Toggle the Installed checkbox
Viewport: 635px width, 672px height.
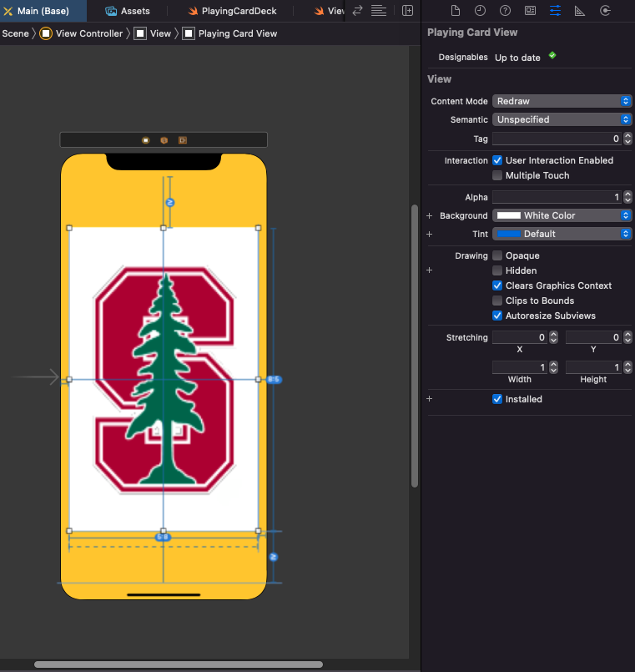point(497,399)
